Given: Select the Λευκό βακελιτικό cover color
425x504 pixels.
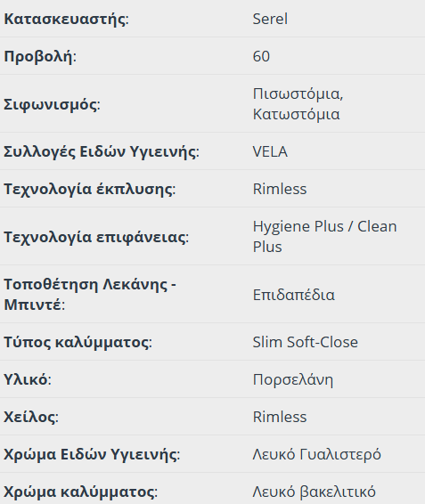Looking at the screenshot, I should pos(314,492).
